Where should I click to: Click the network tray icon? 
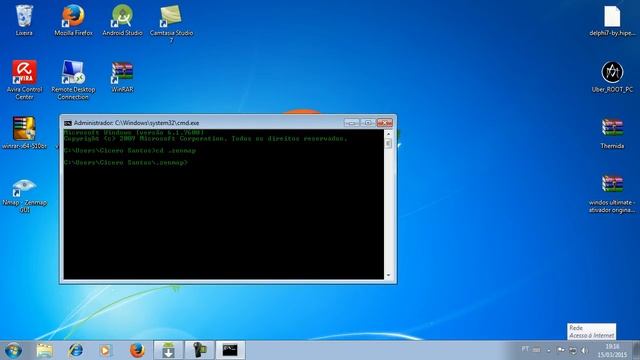573,350
